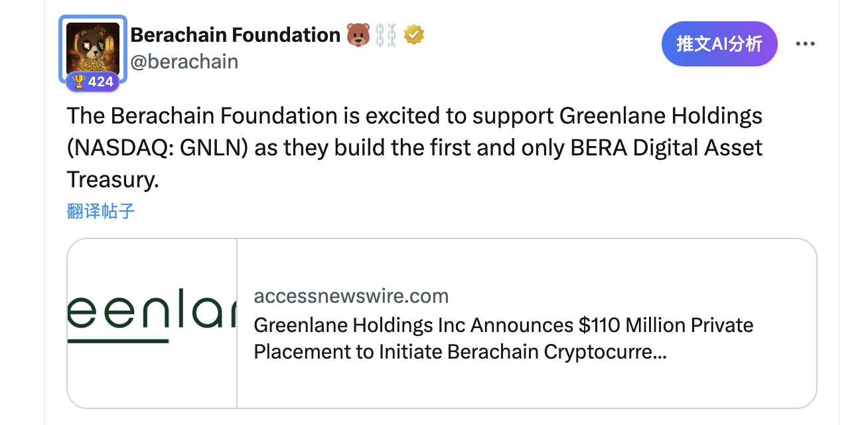Open the Berachain Foundation display name
The width and height of the screenshot is (868, 425).
point(236,35)
